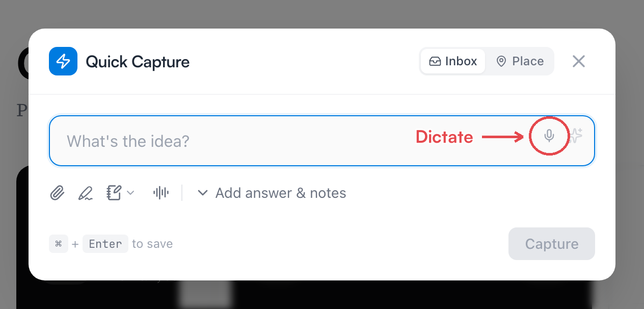644x309 pixels.
Task: Select the pen sketch icon
Action: point(85,193)
